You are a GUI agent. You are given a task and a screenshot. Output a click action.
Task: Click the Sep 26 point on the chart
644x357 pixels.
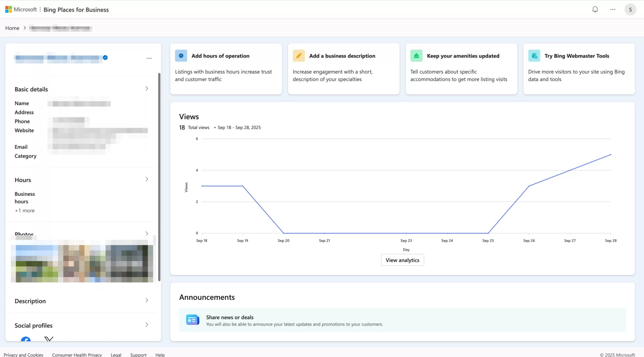coord(529,186)
